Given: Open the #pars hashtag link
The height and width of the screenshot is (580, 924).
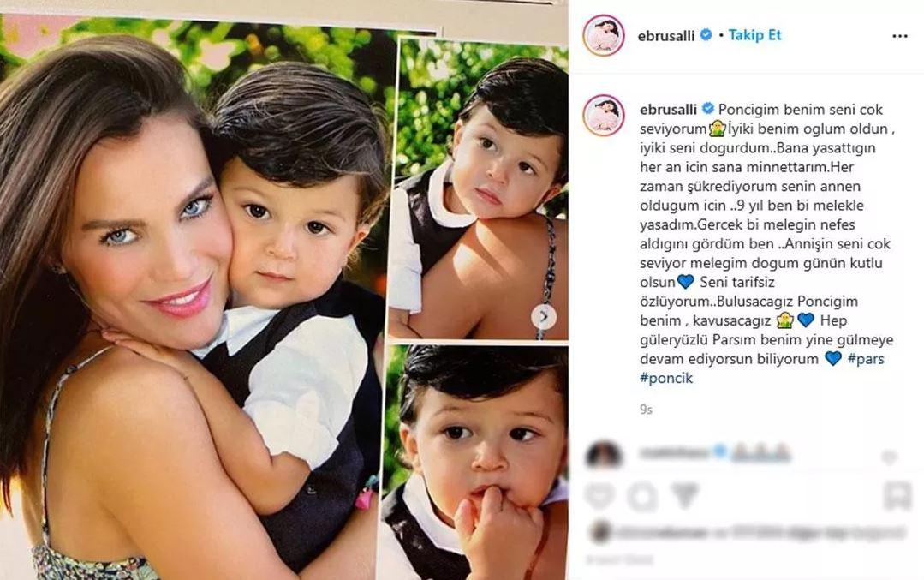Looking at the screenshot, I should pyautogui.click(x=866, y=358).
